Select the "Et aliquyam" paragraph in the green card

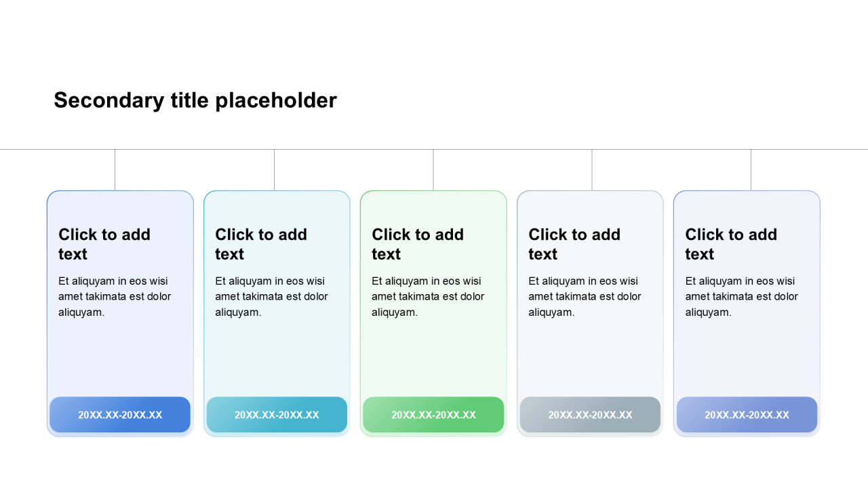tap(428, 297)
